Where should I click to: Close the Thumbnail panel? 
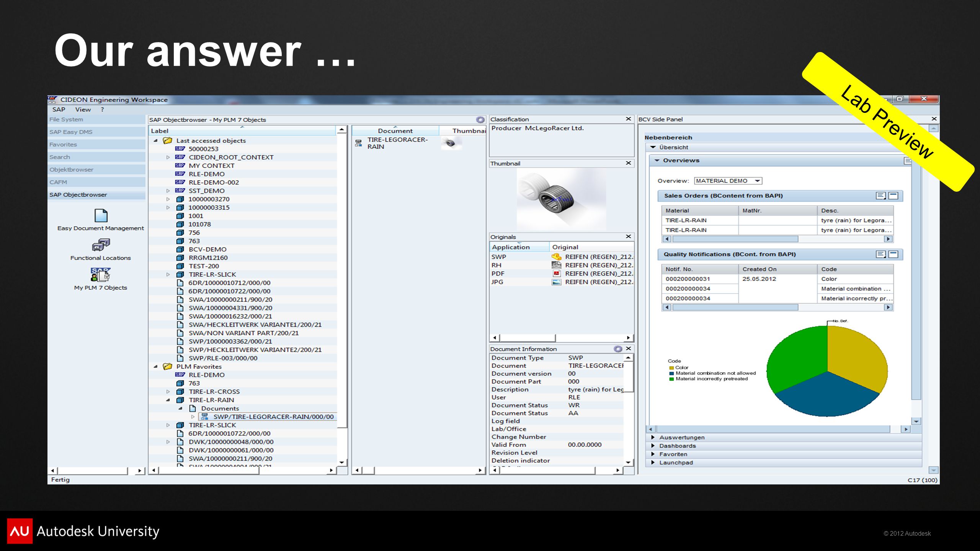click(628, 163)
